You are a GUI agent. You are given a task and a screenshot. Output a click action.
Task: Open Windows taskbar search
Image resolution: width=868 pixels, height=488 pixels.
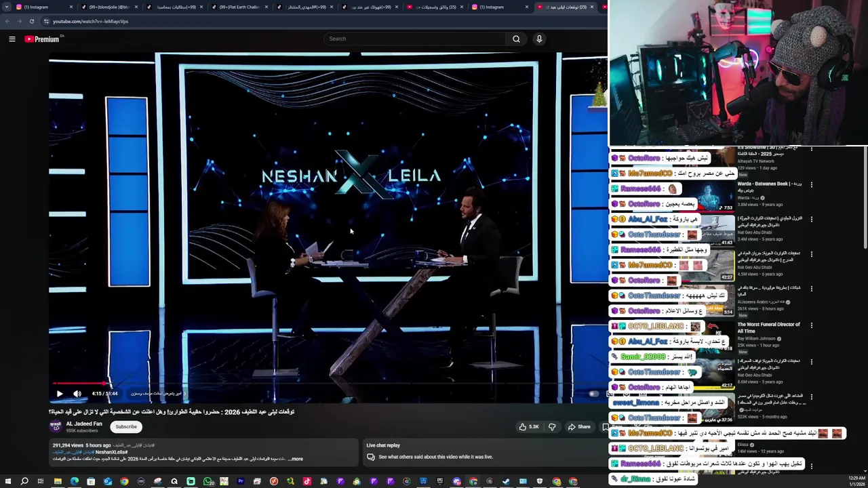point(24,481)
